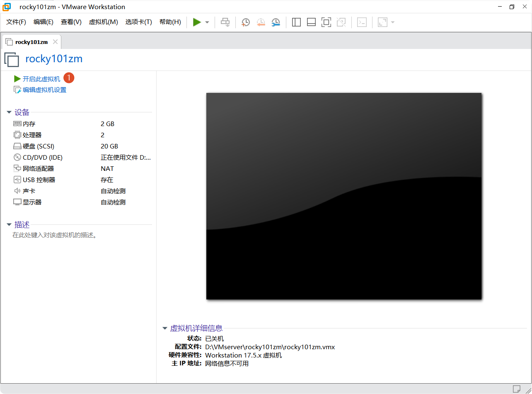532x394 pixels.
Task: Open the 查看(V) menu
Action: click(x=71, y=22)
